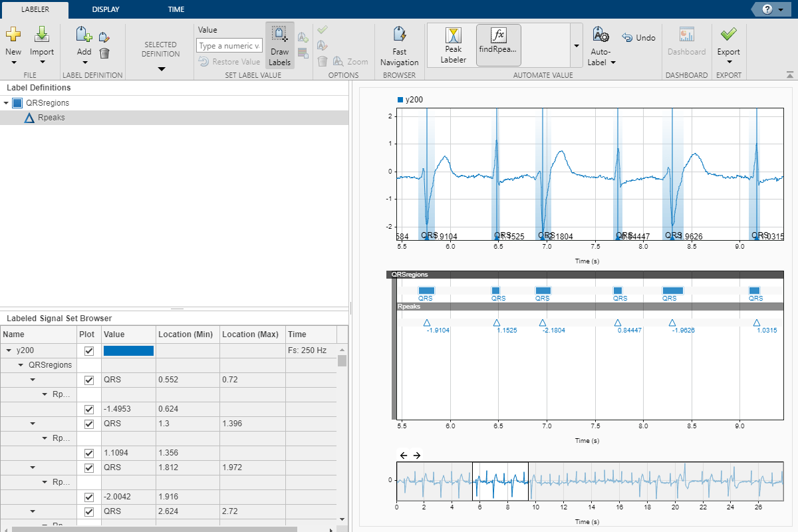
Task: Open the automate value gallery dropdown arrow
Action: [x=576, y=45]
